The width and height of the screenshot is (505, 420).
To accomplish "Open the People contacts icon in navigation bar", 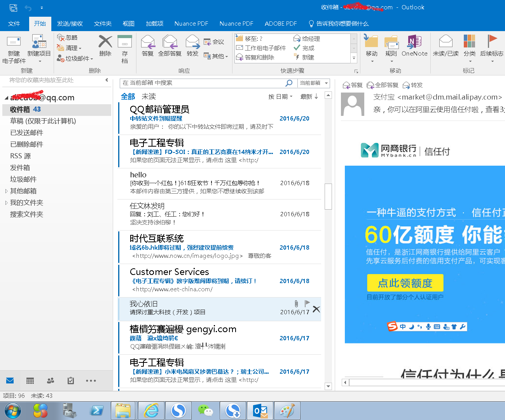I will click(x=51, y=381).
